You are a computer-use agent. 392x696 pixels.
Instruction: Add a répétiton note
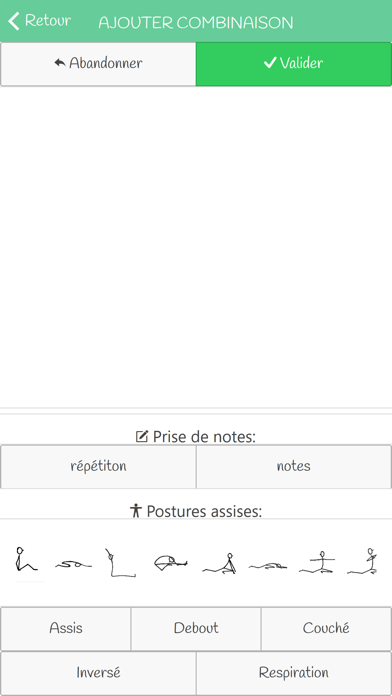(x=98, y=467)
